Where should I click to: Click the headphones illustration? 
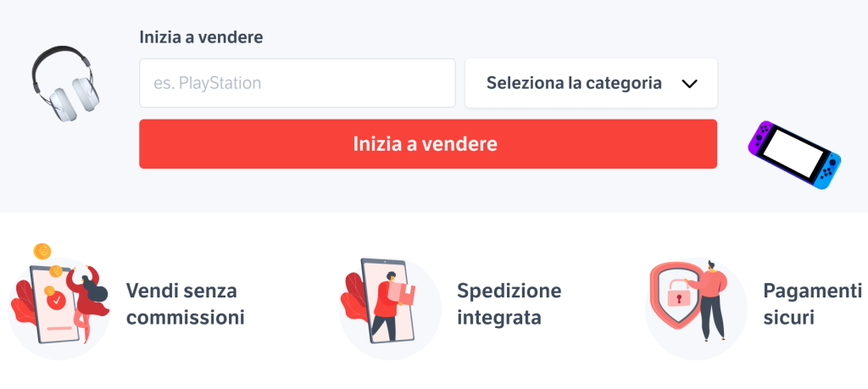click(x=64, y=84)
